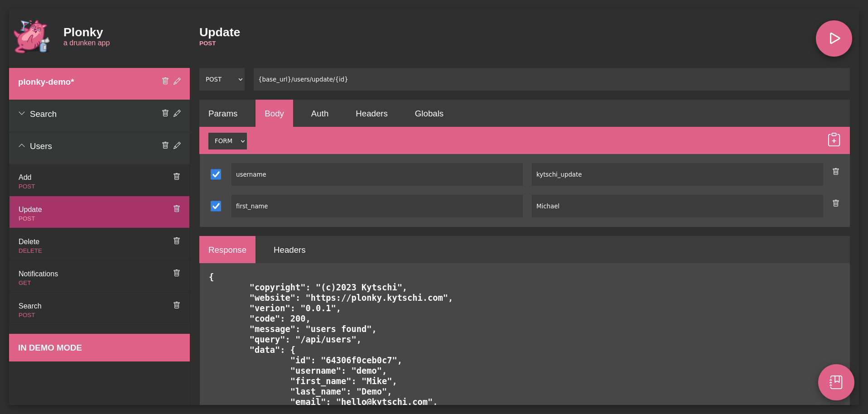This screenshot has height=414, width=868.
Task: Open the FORM body type dropdown
Action: pyautogui.click(x=227, y=141)
